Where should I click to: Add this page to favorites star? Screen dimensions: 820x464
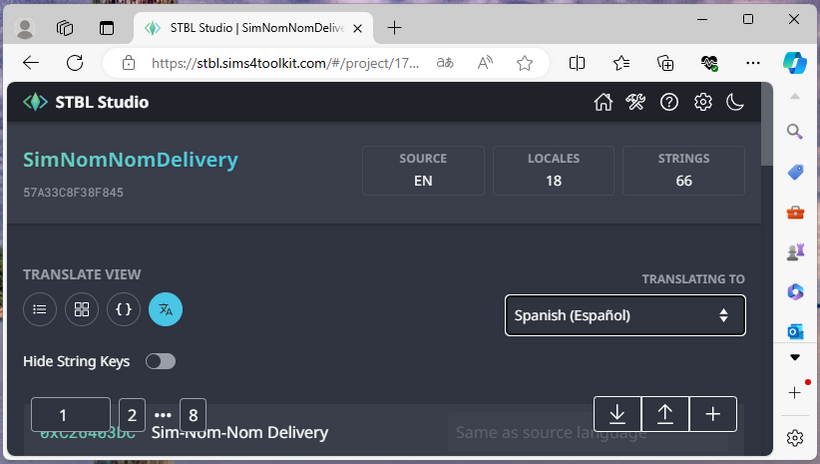[x=525, y=63]
